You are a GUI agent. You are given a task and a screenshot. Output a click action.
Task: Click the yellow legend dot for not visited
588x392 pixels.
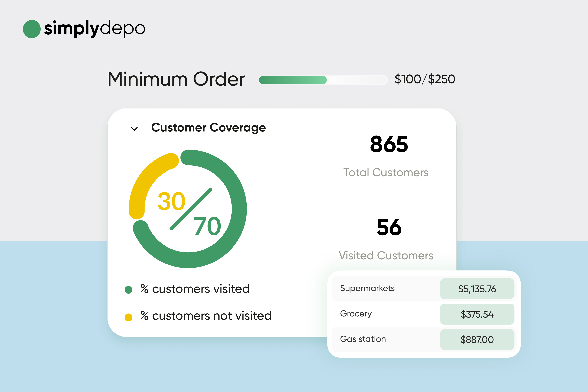tap(129, 317)
